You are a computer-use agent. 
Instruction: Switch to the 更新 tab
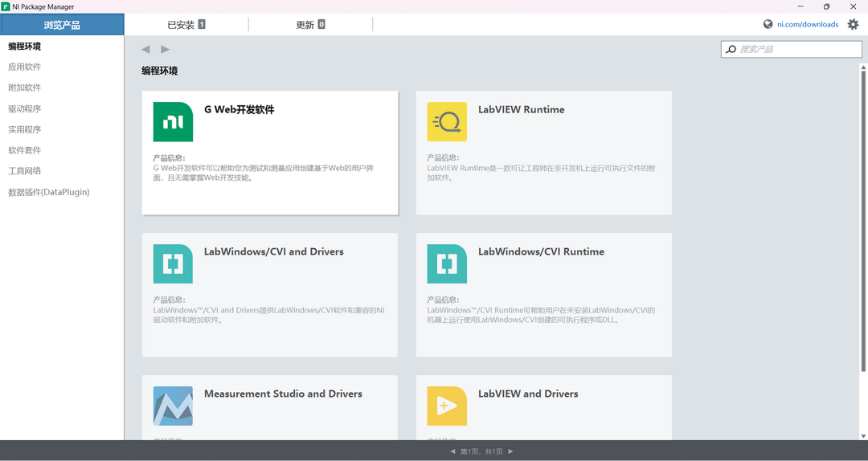pos(310,25)
